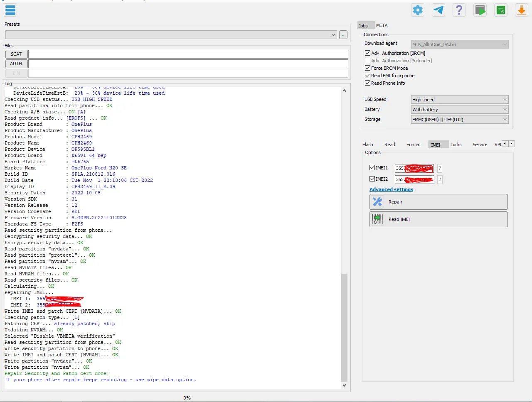Open the hamburger menu icon

[10, 10]
